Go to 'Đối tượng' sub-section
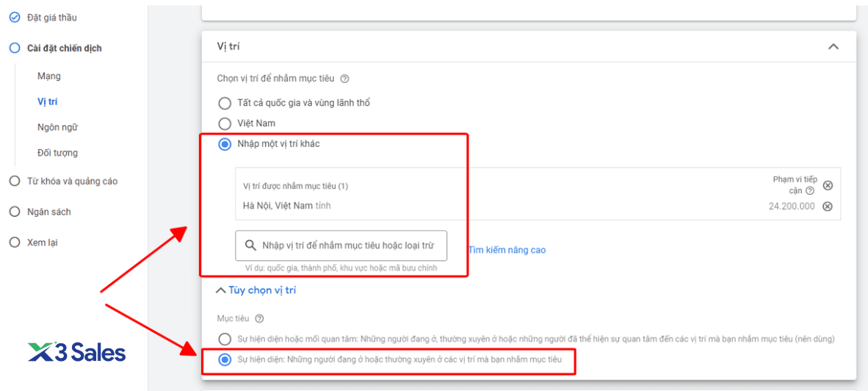 (57, 152)
